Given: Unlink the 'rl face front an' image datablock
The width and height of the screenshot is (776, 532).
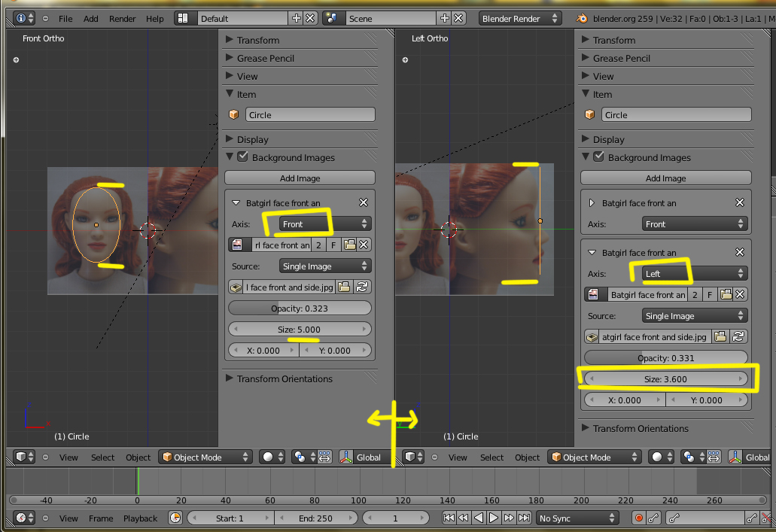Looking at the screenshot, I should (364, 245).
